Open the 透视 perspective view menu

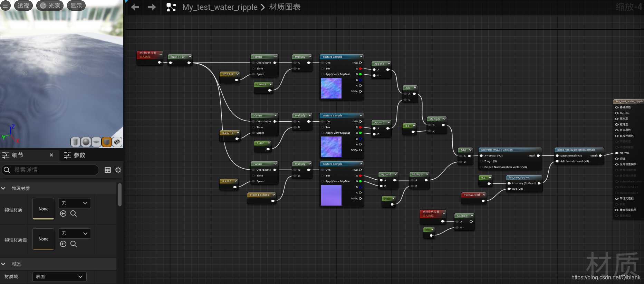pyautogui.click(x=23, y=6)
